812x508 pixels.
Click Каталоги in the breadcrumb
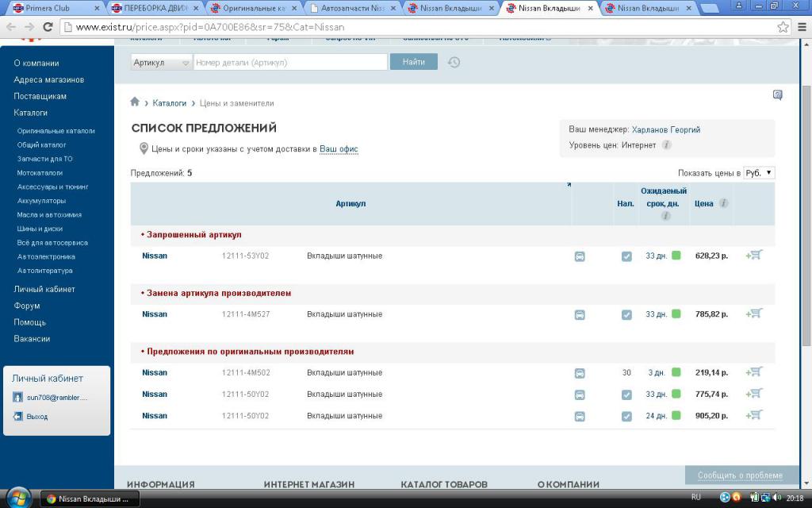pyautogui.click(x=170, y=103)
